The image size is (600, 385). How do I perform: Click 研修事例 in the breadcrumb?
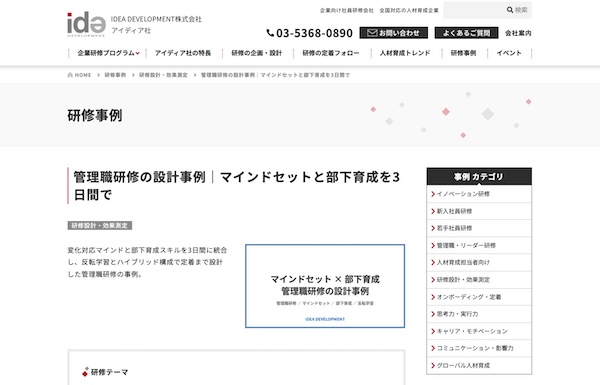click(115, 75)
